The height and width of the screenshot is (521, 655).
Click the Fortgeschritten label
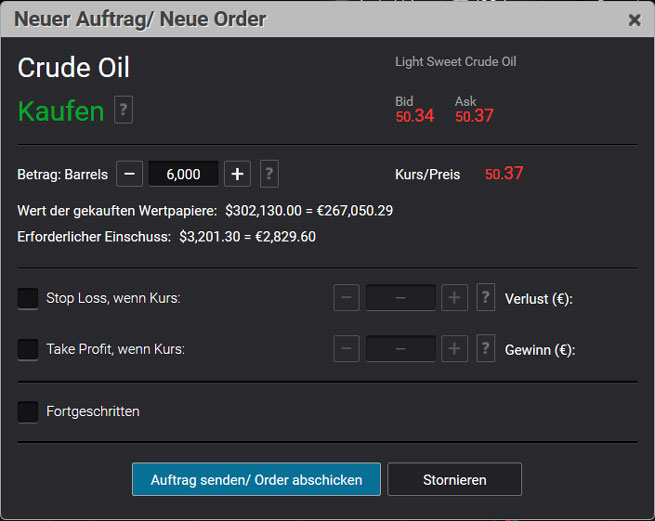(93, 412)
